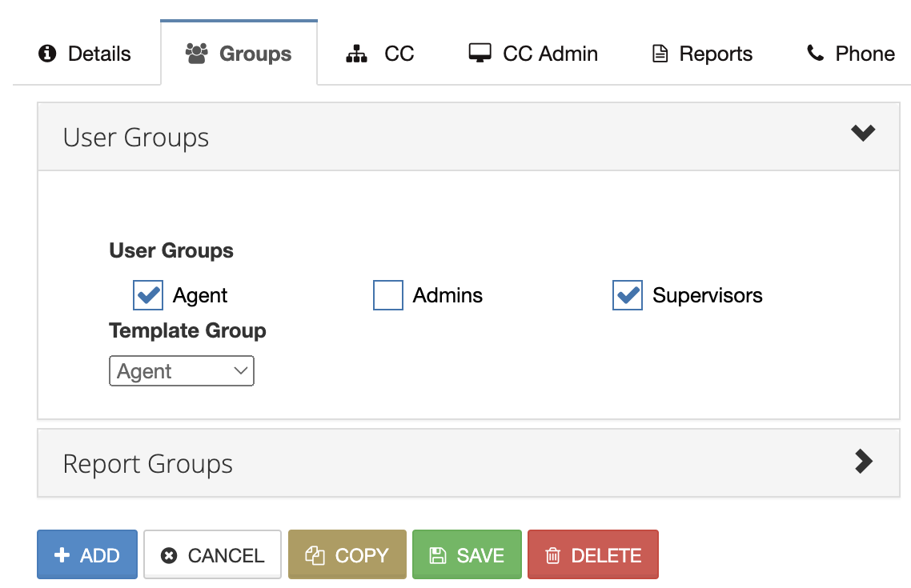Click the monitor icon beside CC Admin
The height and width of the screenshot is (588, 911).
click(480, 54)
